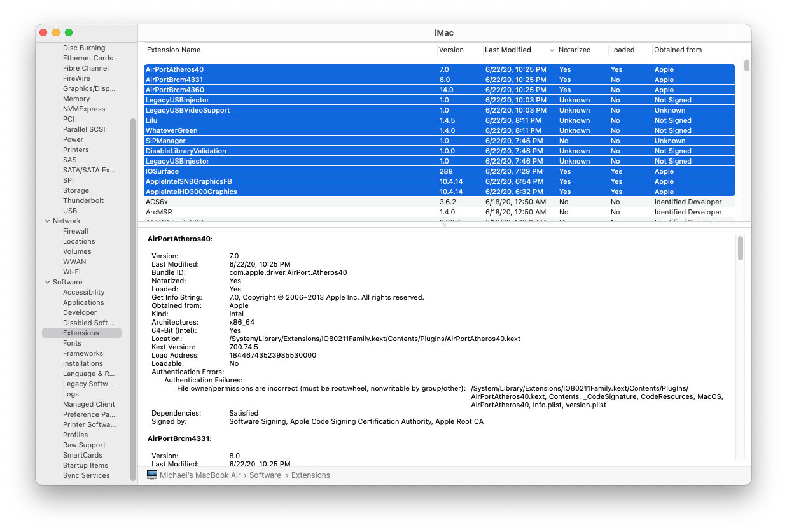Select Thunderbolt in sidebar
This screenshot has width=787, height=532.
coord(83,200)
